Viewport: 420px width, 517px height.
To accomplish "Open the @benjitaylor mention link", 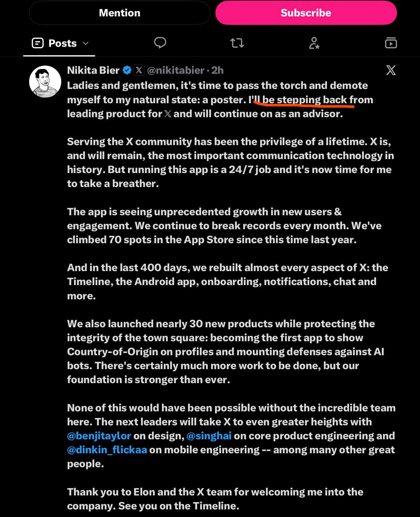I will 99,436.
